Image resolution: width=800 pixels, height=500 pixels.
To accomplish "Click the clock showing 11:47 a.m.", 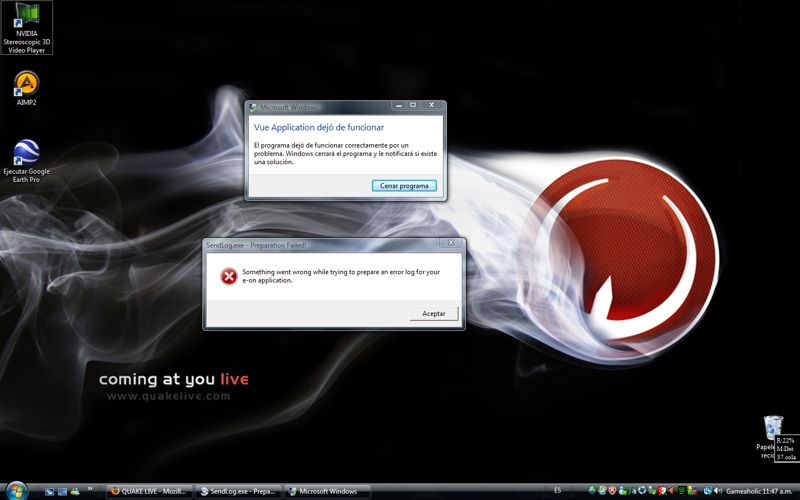I will click(778, 491).
